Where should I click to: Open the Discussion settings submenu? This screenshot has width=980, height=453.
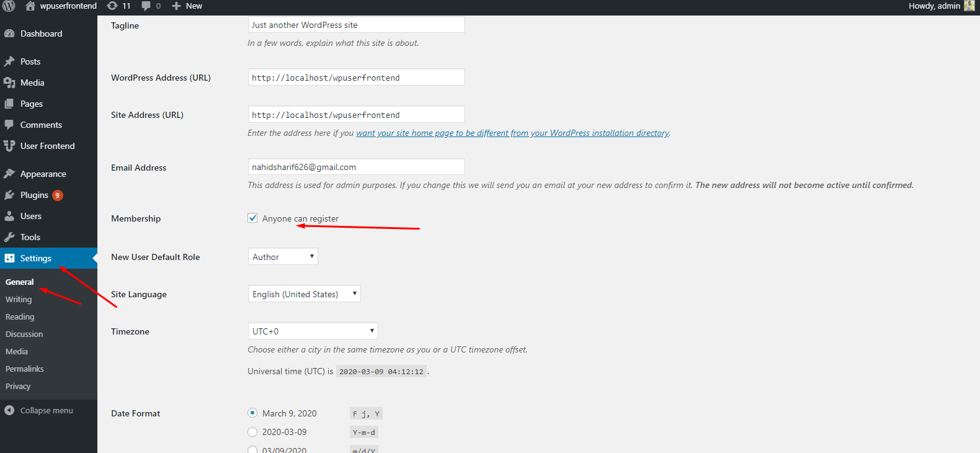click(x=24, y=334)
